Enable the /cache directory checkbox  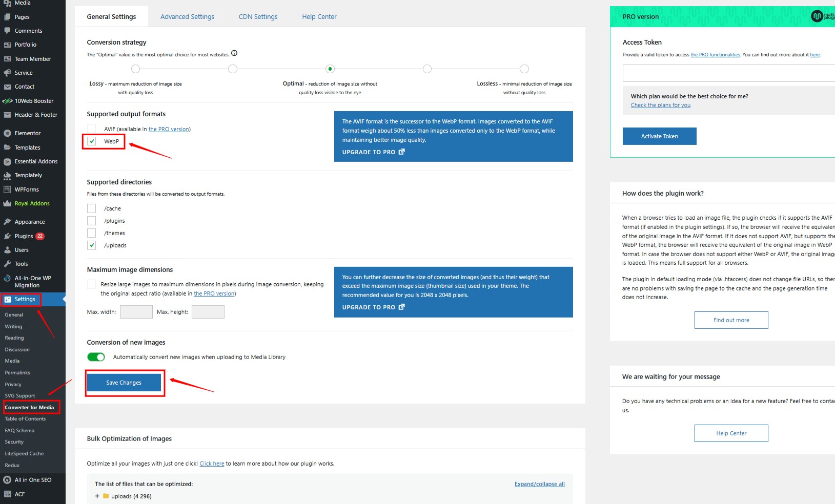click(92, 208)
